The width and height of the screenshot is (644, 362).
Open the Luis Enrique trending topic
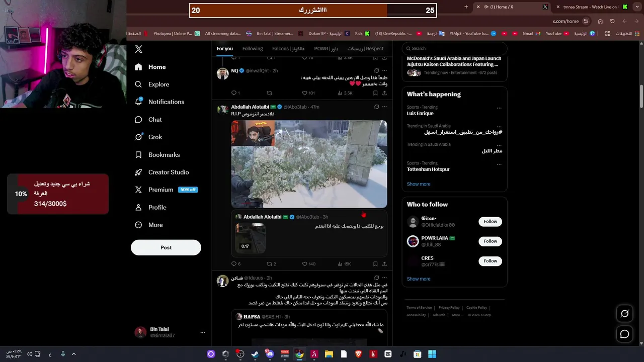coord(420,114)
